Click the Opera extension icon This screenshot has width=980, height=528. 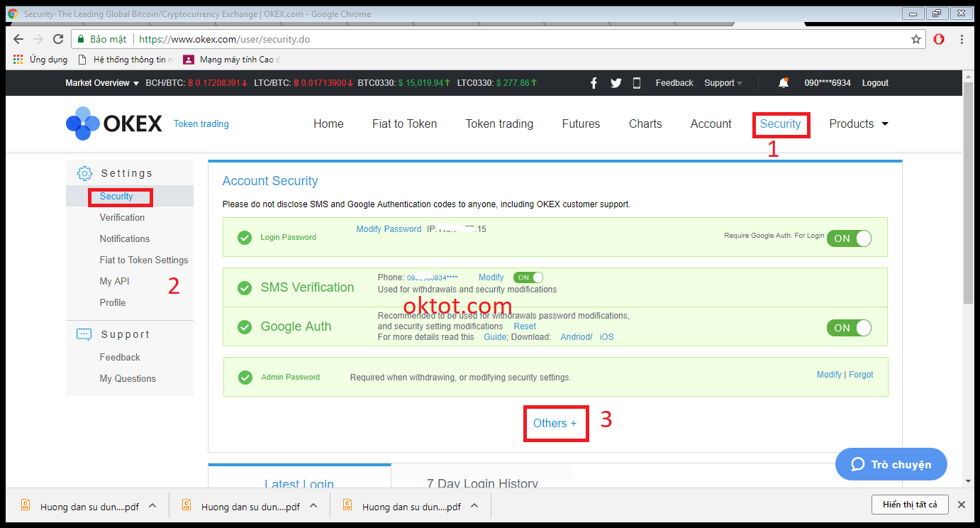[x=939, y=40]
